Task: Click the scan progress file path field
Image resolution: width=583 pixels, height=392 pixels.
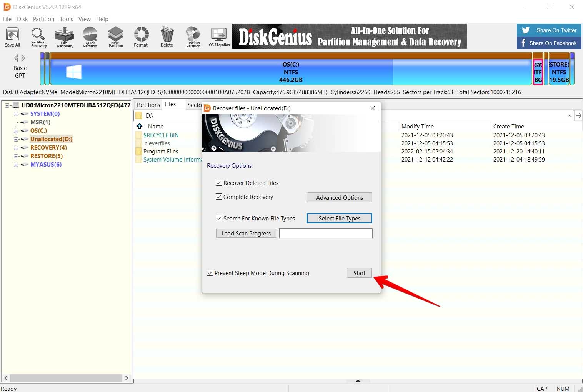Action: [326, 233]
